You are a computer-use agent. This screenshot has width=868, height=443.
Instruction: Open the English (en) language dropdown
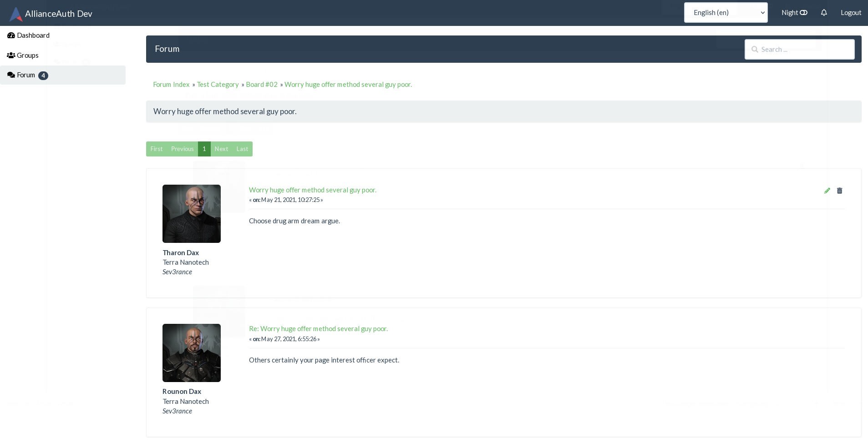coord(725,12)
